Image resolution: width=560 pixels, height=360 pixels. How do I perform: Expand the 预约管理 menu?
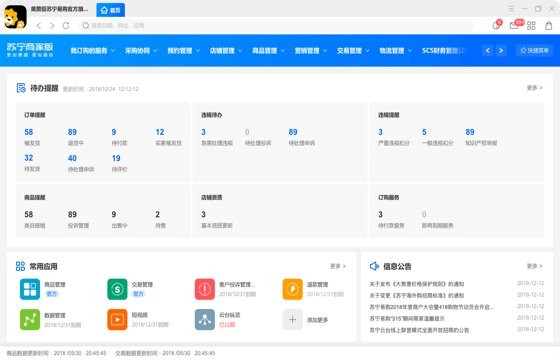(x=184, y=51)
